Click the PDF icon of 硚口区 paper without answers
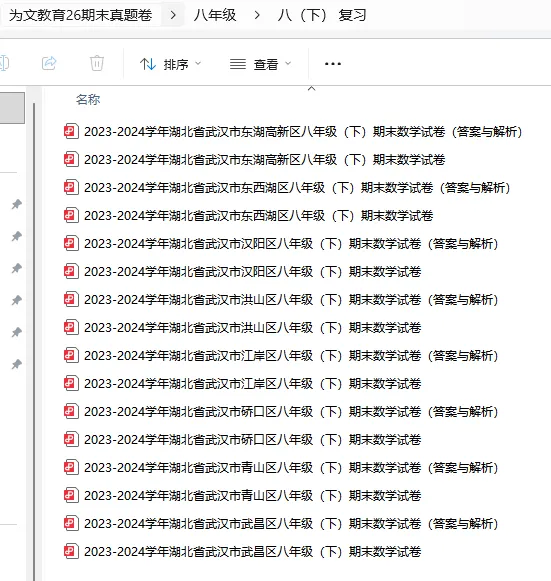 (71, 439)
